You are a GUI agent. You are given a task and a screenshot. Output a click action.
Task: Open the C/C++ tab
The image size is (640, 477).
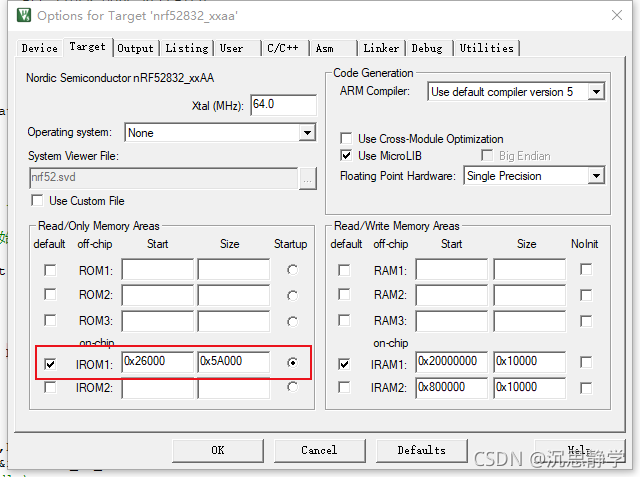[x=285, y=48]
